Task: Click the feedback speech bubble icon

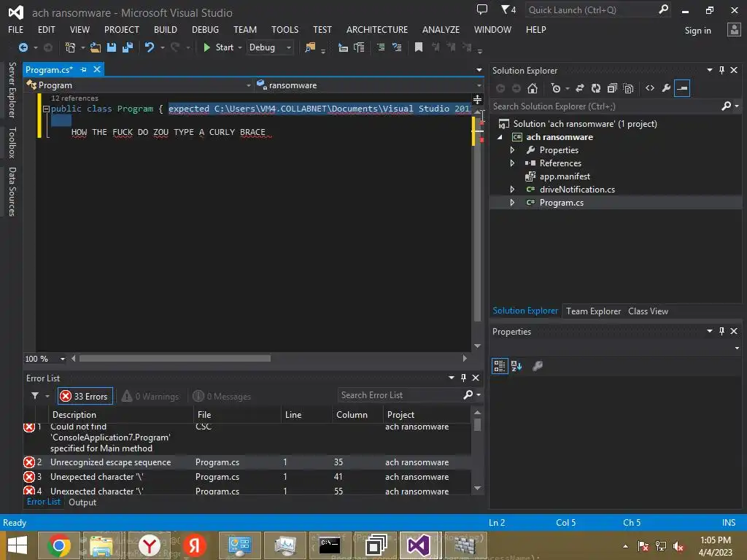Action: click(x=482, y=9)
